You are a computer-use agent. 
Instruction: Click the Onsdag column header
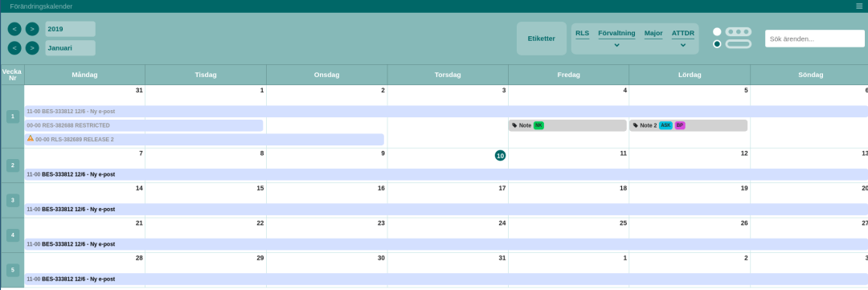[x=326, y=75]
